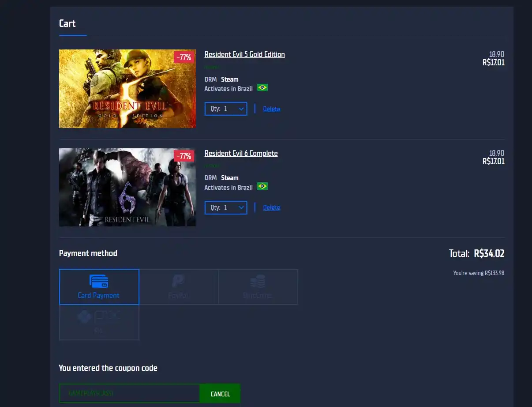Click the -77% badge on Resident Evil 6

tap(184, 156)
